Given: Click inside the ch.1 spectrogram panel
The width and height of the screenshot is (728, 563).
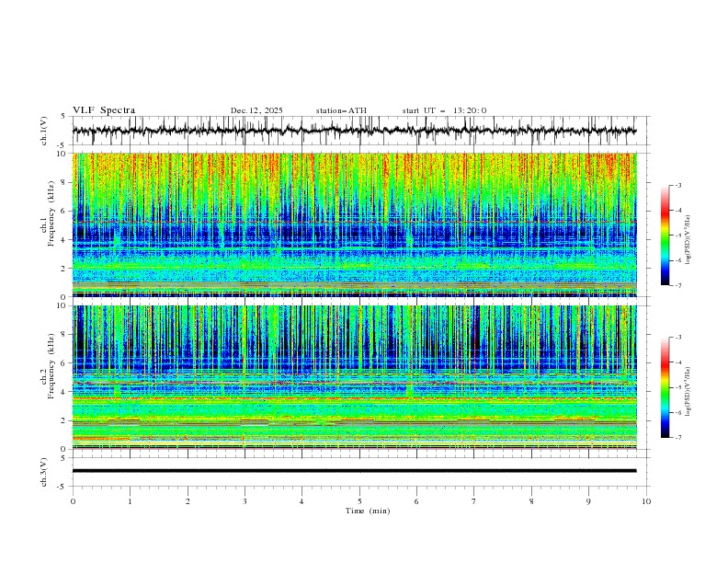Looking at the screenshot, I should (354, 224).
